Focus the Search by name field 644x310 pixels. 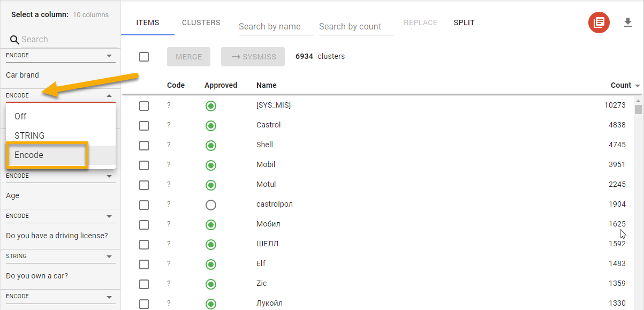point(276,27)
